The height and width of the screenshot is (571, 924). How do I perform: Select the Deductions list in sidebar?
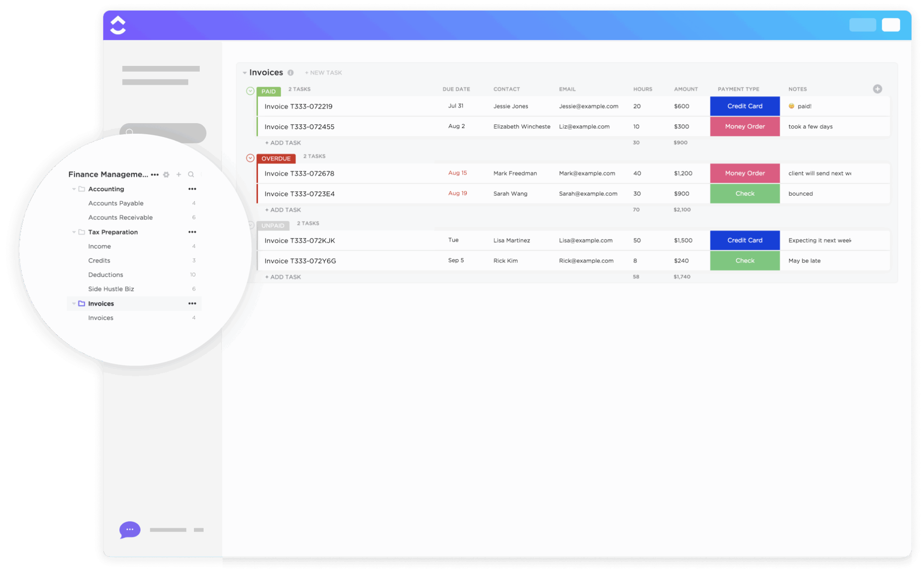(x=105, y=275)
